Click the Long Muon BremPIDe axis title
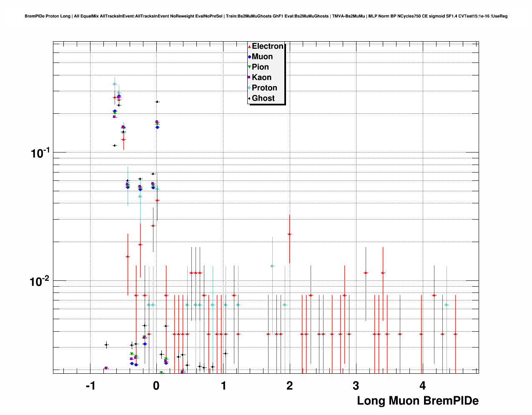 click(417, 401)
